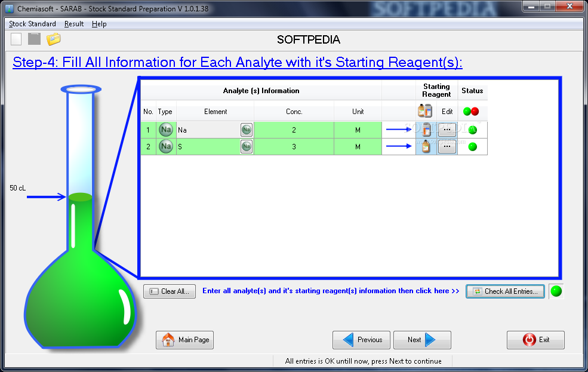Open element picker for Na row
Screen dimensions: 588x372
coord(247,130)
